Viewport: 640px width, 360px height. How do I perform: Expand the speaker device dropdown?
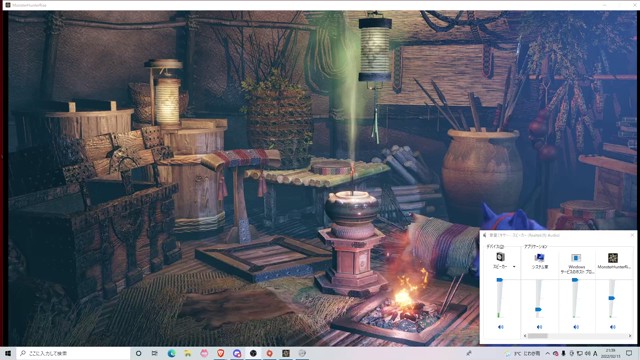(514, 267)
